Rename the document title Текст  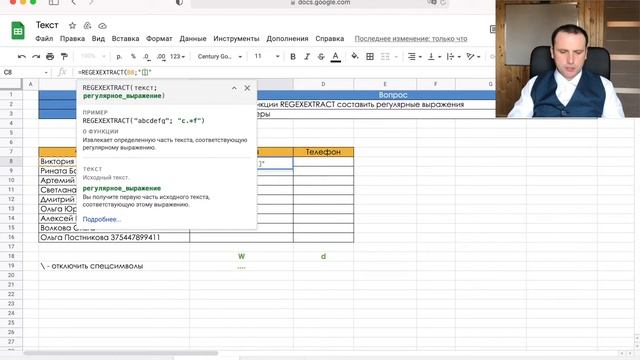pos(47,25)
